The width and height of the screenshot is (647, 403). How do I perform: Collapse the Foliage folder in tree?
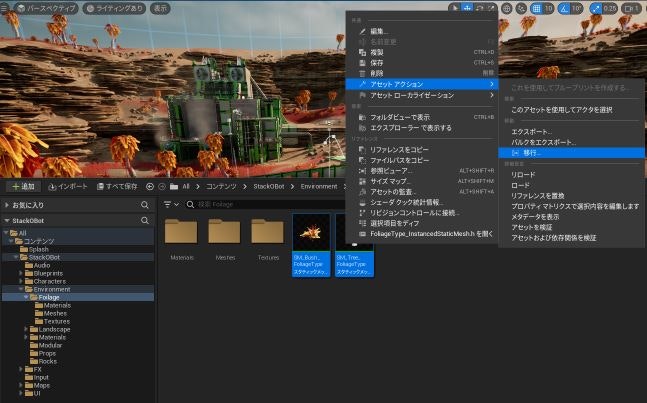[x=26, y=297]
